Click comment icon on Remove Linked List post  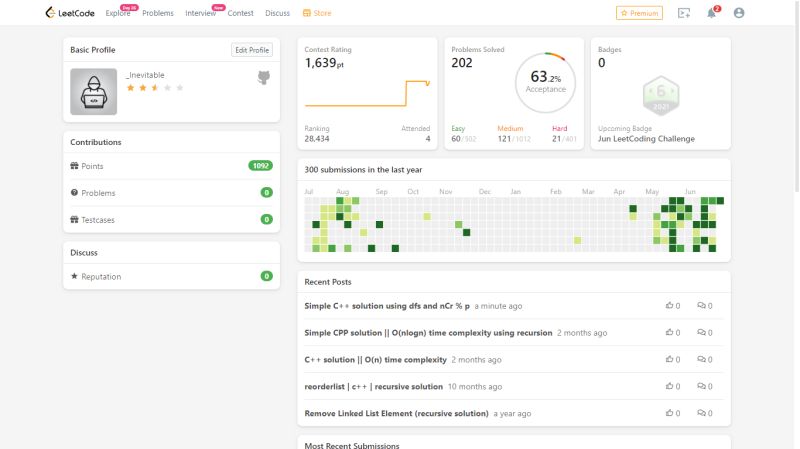click(x=702, y=413)
